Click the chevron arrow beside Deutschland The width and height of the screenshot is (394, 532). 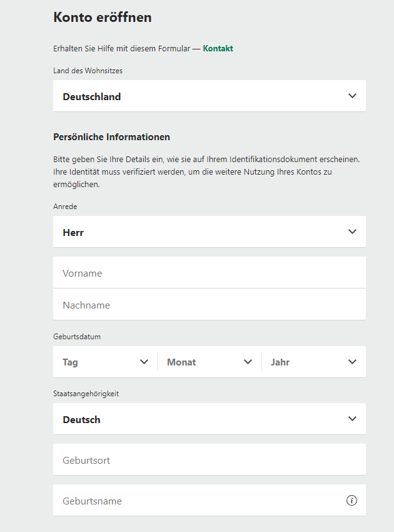tap(352, 96)
